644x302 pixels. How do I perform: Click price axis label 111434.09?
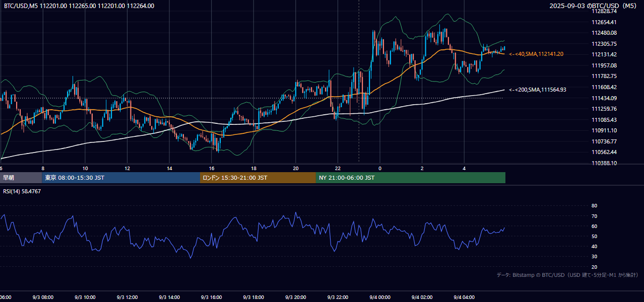604,98
